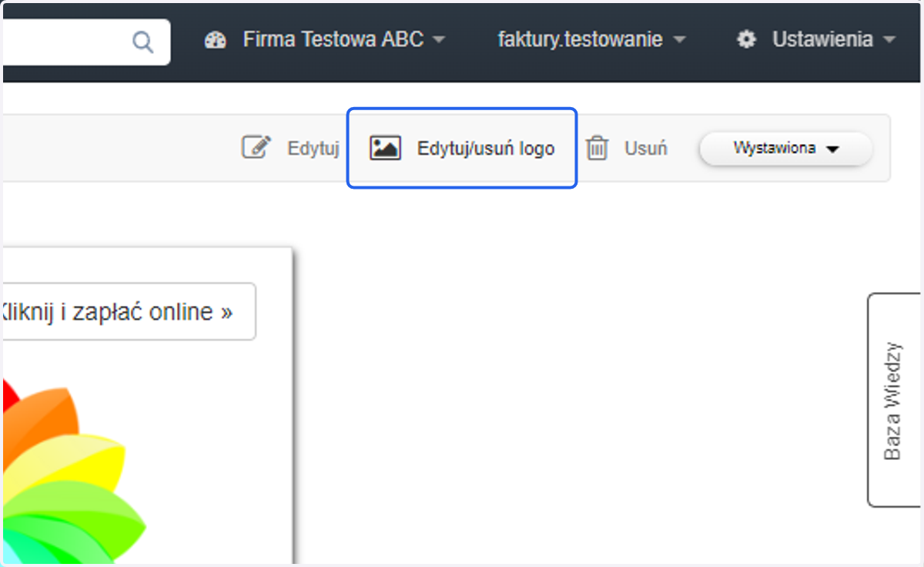This screenshot has width=924, height=567.
Task: Click the Kliknij i zapłać online button
Action: [x=128, y=312]
